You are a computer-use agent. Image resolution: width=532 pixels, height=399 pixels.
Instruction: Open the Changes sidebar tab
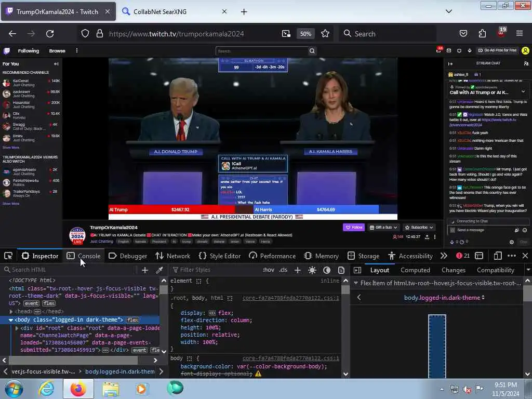(453, 270)
